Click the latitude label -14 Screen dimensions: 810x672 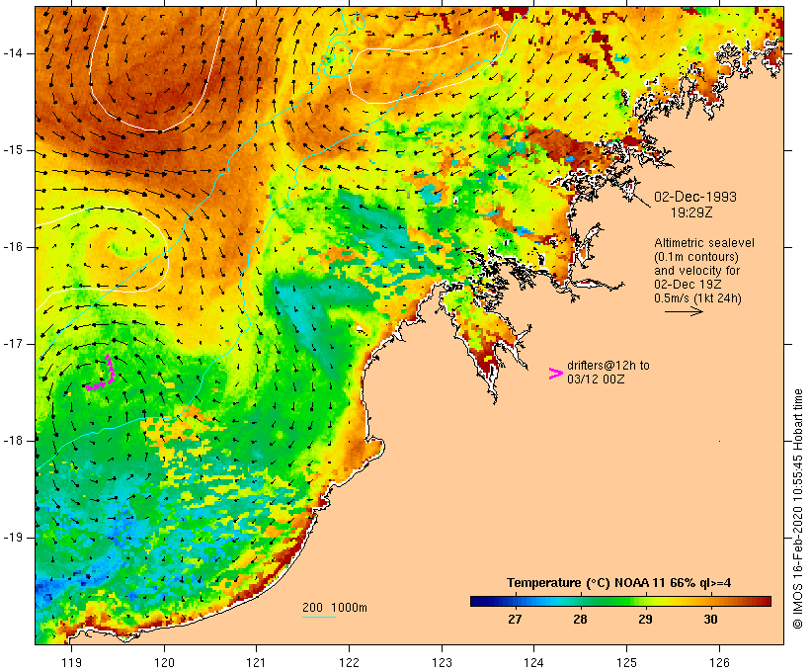click(x=13, y=53)
